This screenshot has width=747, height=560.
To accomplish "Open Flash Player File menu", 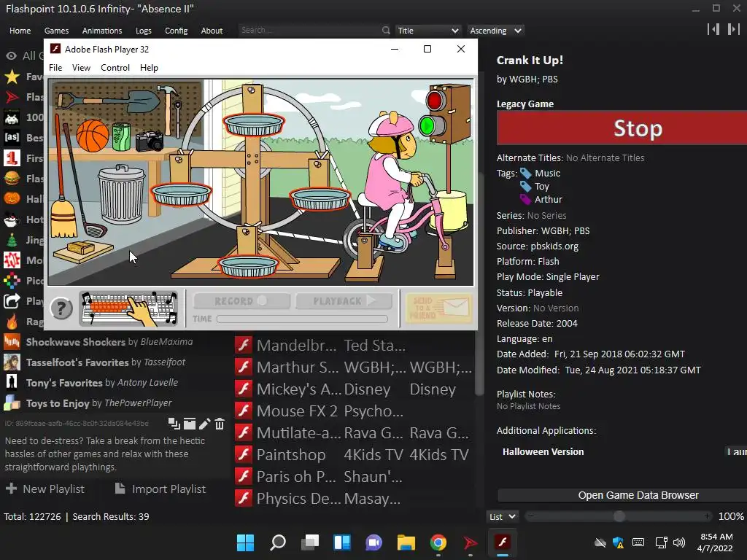I will pos(55,68).
